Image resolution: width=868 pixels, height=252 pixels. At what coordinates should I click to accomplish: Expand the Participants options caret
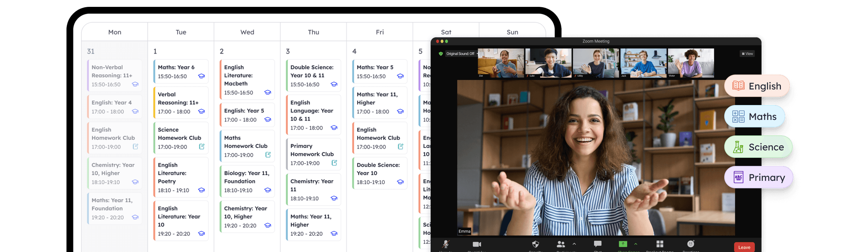click(574, 244)
